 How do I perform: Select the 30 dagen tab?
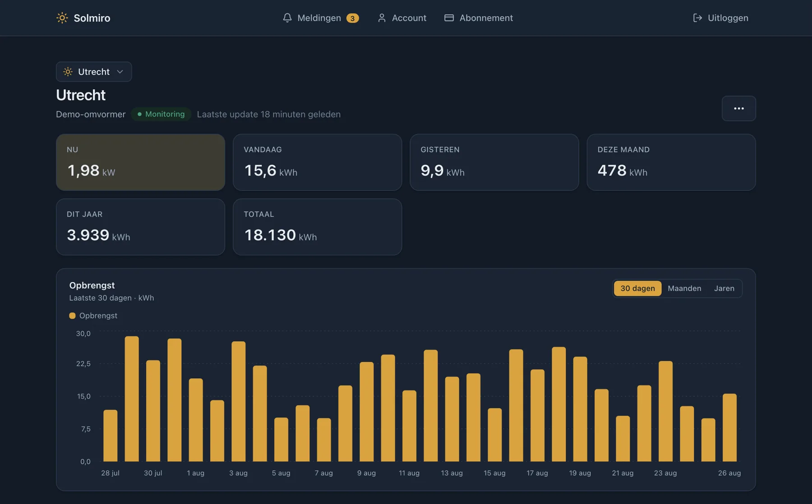pos(637,288)
